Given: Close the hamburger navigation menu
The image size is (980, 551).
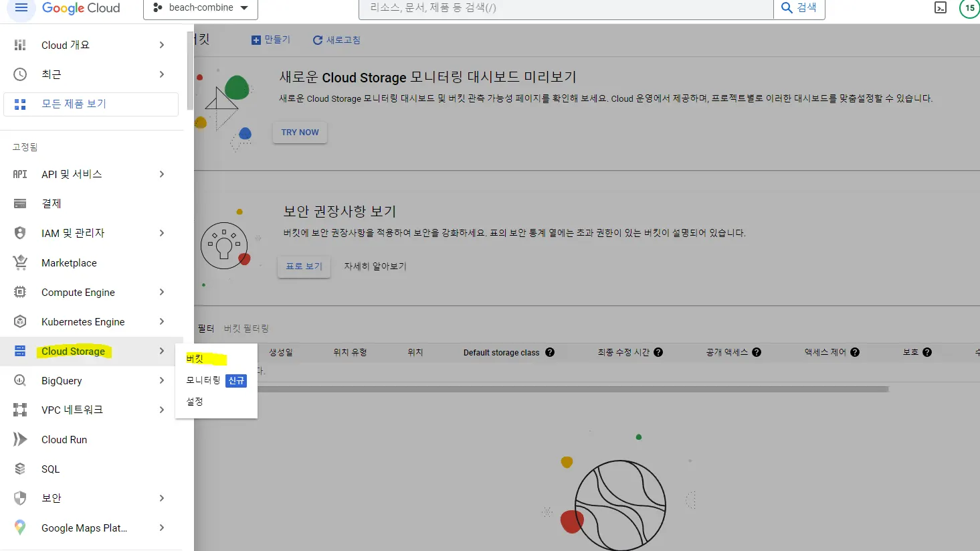Looking at the screenshot, I should (x=21, y=8).
